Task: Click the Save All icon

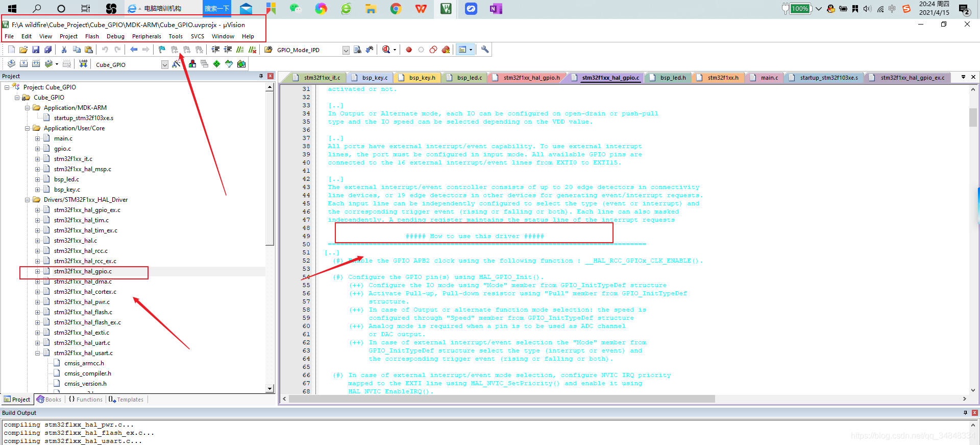Action: 48,50
